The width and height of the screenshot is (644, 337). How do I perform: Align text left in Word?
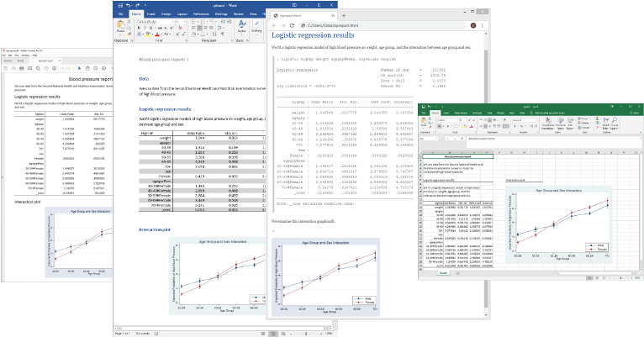tap(193, 28)
